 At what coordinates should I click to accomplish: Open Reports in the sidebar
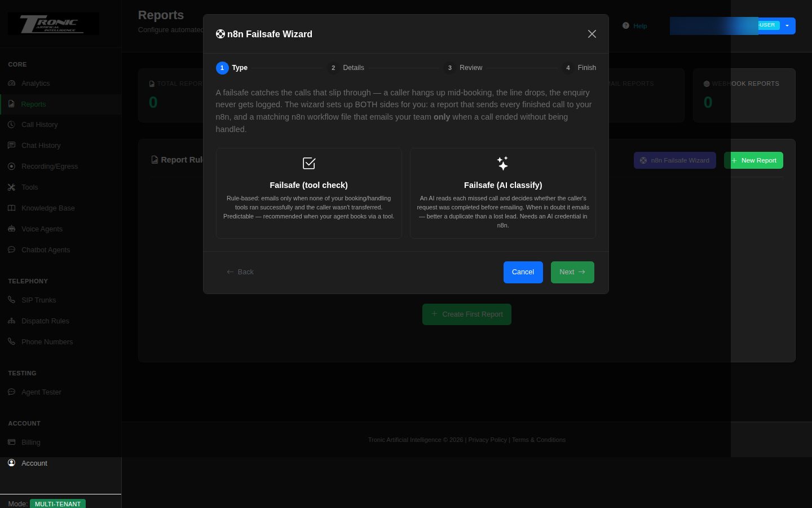click(x=60, y=104)
